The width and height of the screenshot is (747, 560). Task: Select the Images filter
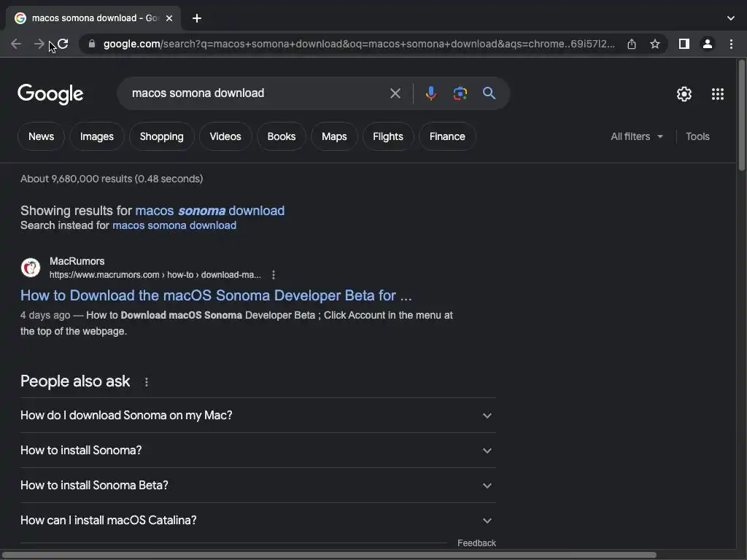click(97, 136)
